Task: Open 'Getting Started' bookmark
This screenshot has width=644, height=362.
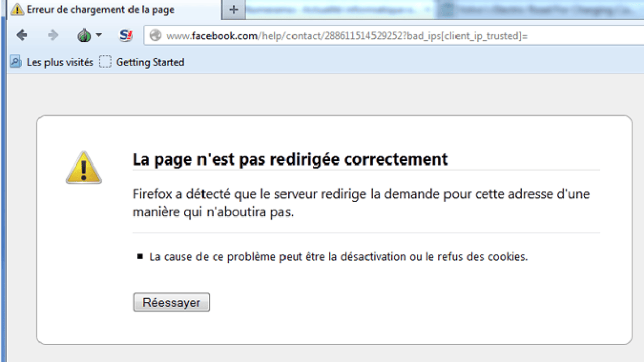Action: tap(142, 62)
